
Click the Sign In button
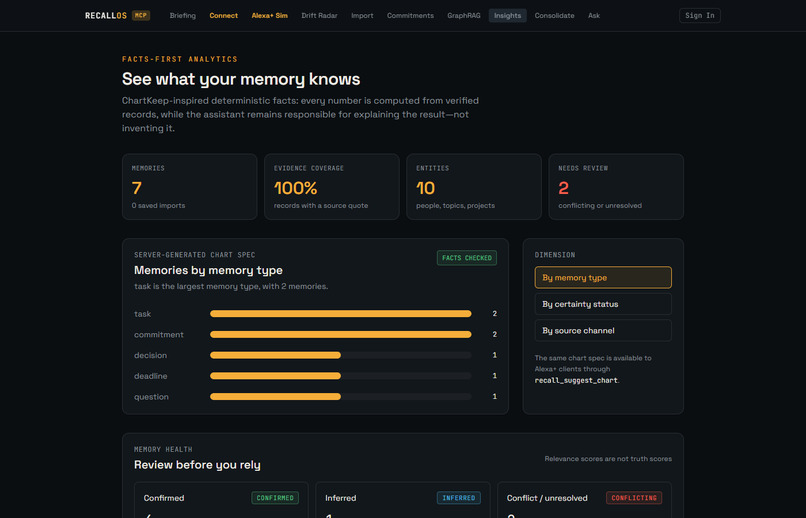click(700, 15)
